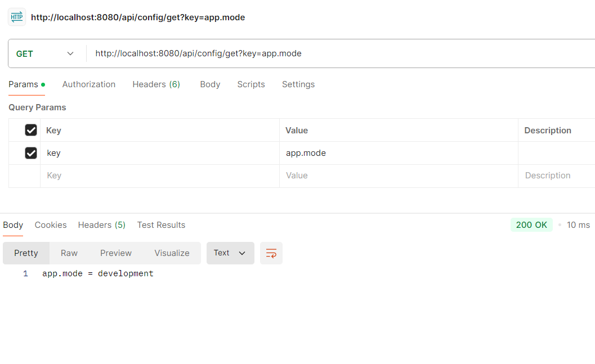Toggle the response word wrap icon
This screenshot has width=595, height=364.
271,253
